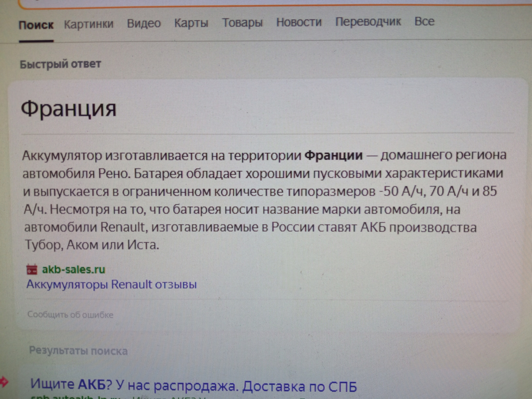Open the akb-sales.ru source link
532x399 pixels.
click(73, 269)
